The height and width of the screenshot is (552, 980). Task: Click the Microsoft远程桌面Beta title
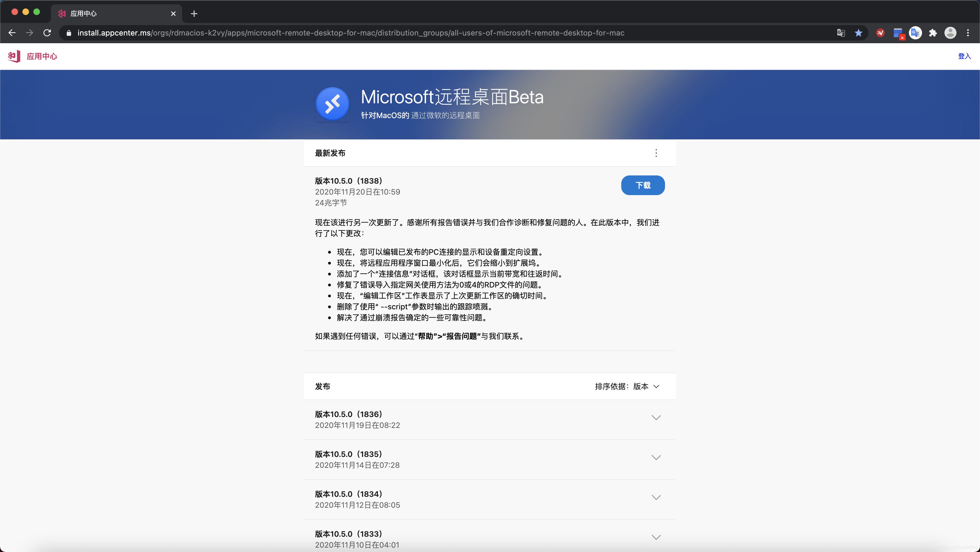click(x=452, y=97)
